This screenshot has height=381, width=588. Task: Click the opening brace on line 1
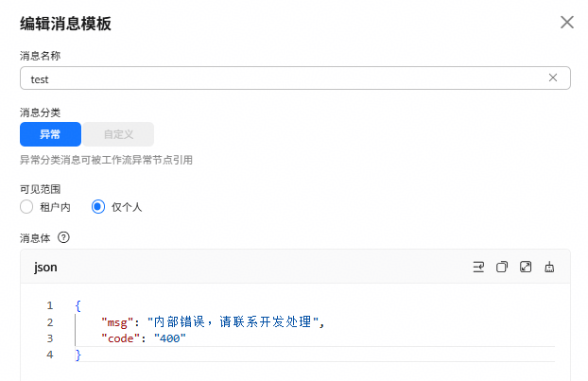tap(78, 305)
